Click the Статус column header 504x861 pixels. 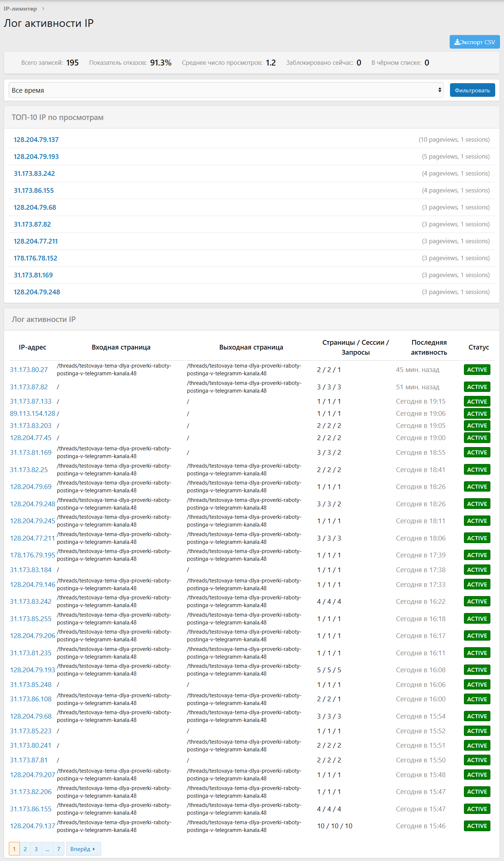(x=478, y=347)
